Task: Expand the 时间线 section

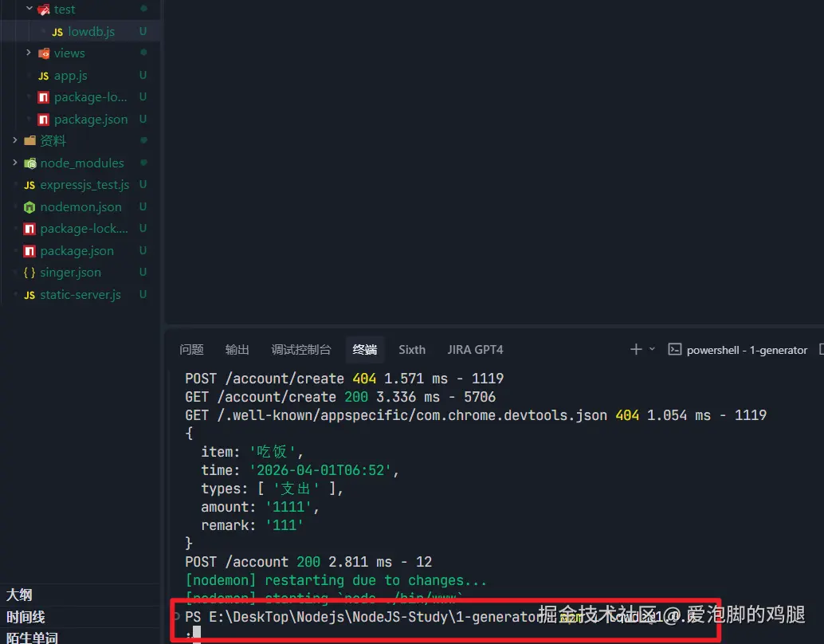Action: 26,617
